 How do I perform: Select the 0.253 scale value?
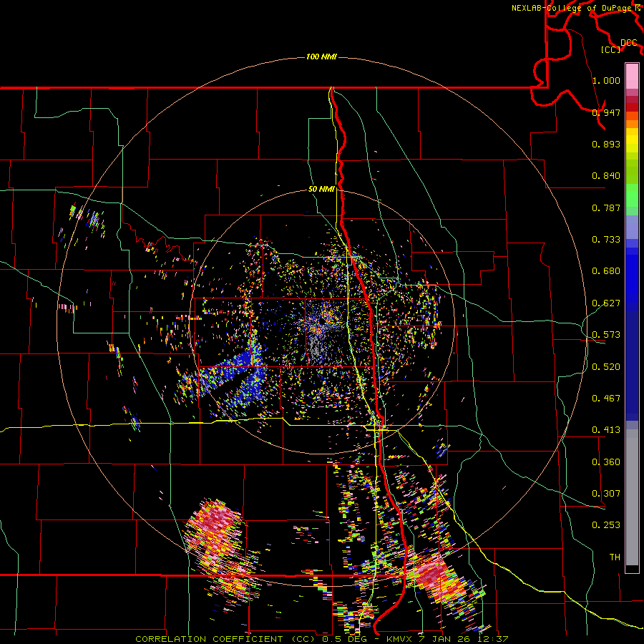click(606, 525)
